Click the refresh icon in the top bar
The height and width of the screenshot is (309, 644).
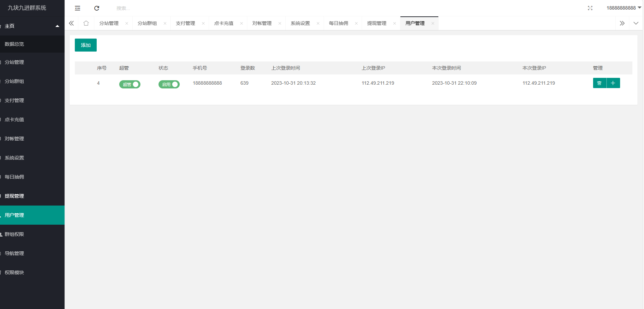[97, 8]
